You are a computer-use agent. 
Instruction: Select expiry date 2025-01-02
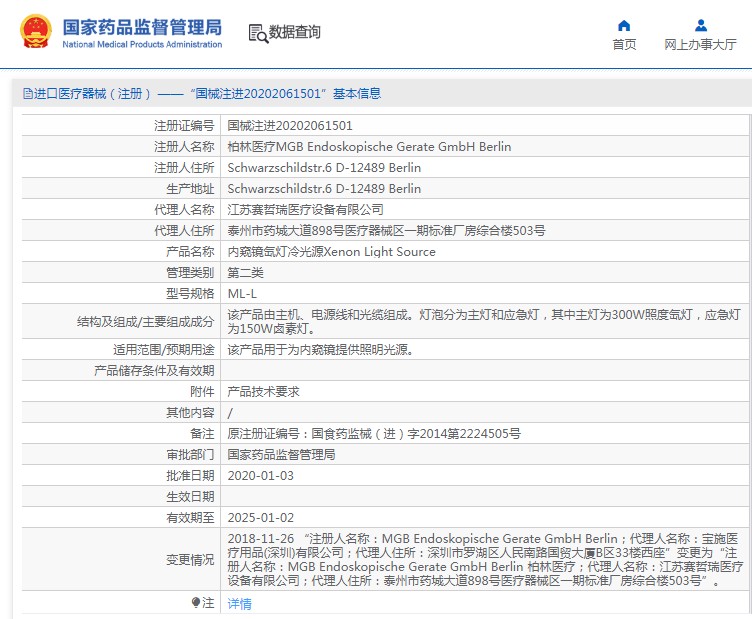click(x=260, y=518)
